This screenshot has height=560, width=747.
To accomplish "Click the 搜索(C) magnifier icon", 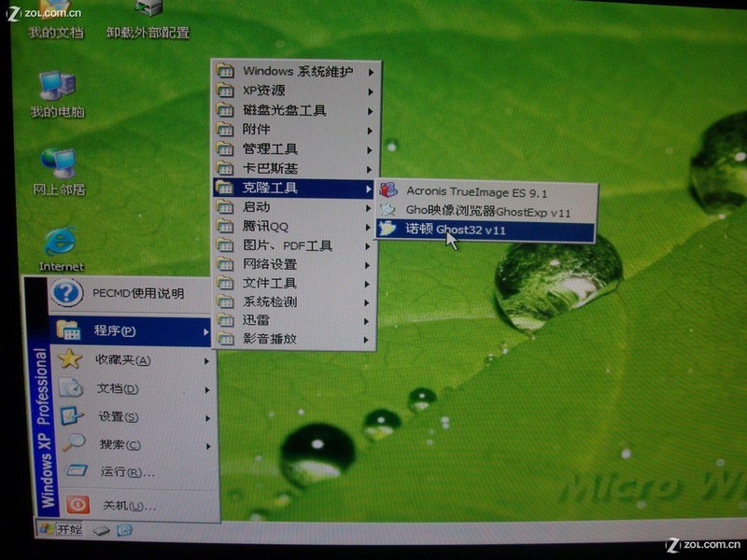I will pos(74,443).
